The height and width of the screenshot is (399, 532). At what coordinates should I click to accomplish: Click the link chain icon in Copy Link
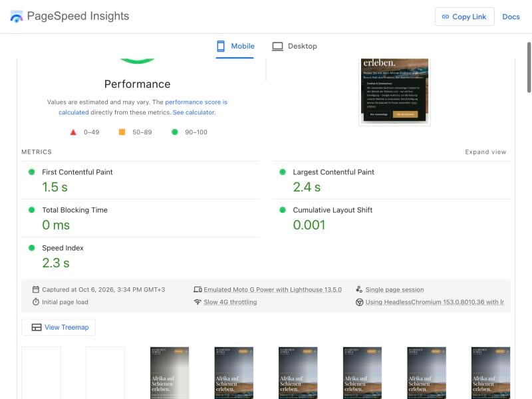(445, 17)
